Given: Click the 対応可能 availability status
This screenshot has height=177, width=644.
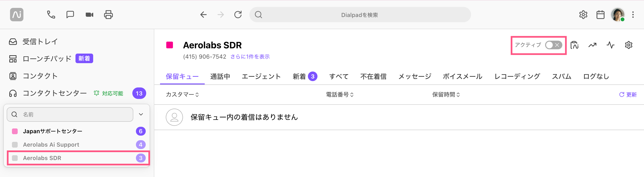Looking at the screenshot, I should (x=108, y=93).
